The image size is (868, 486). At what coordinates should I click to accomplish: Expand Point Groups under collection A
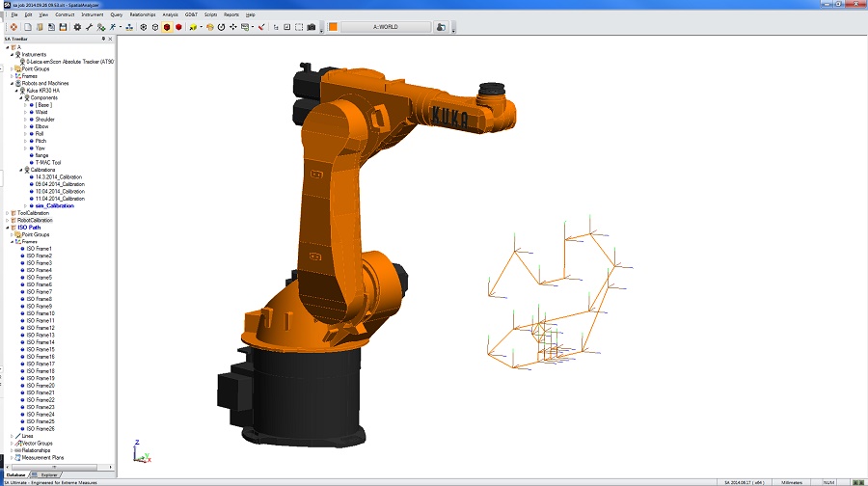(x=12, y=69)
